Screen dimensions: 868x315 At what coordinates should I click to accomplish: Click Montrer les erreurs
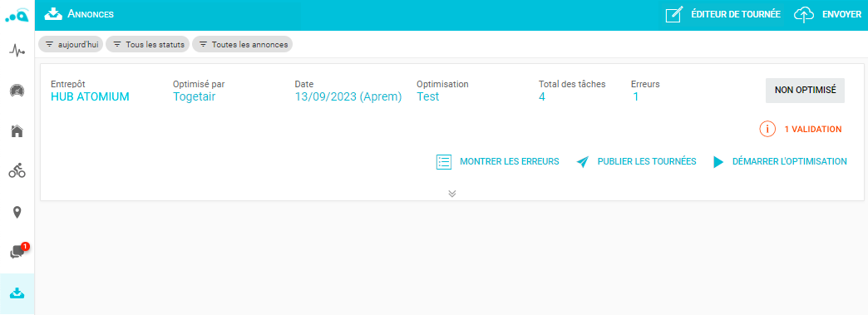[x=498, y=161]
